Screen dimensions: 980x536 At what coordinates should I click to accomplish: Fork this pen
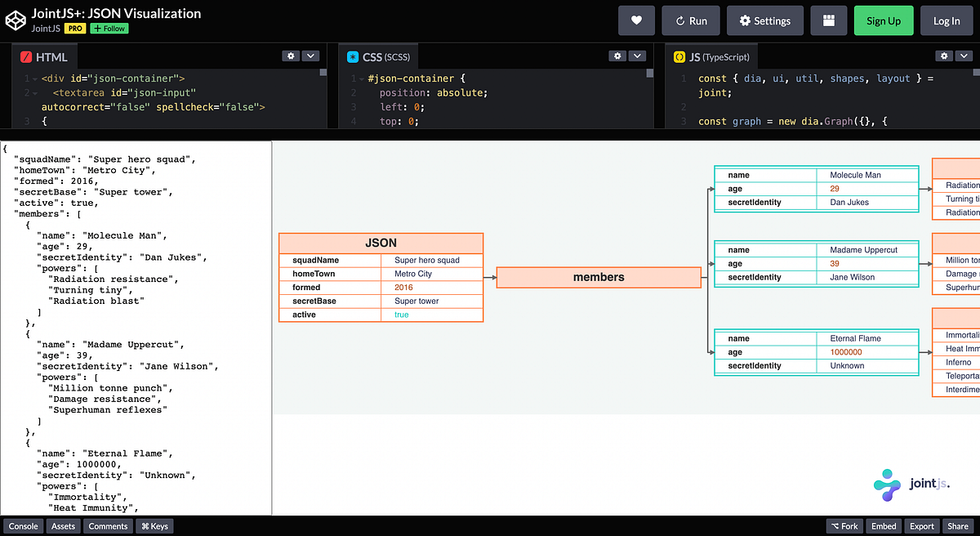pos(844,525)
